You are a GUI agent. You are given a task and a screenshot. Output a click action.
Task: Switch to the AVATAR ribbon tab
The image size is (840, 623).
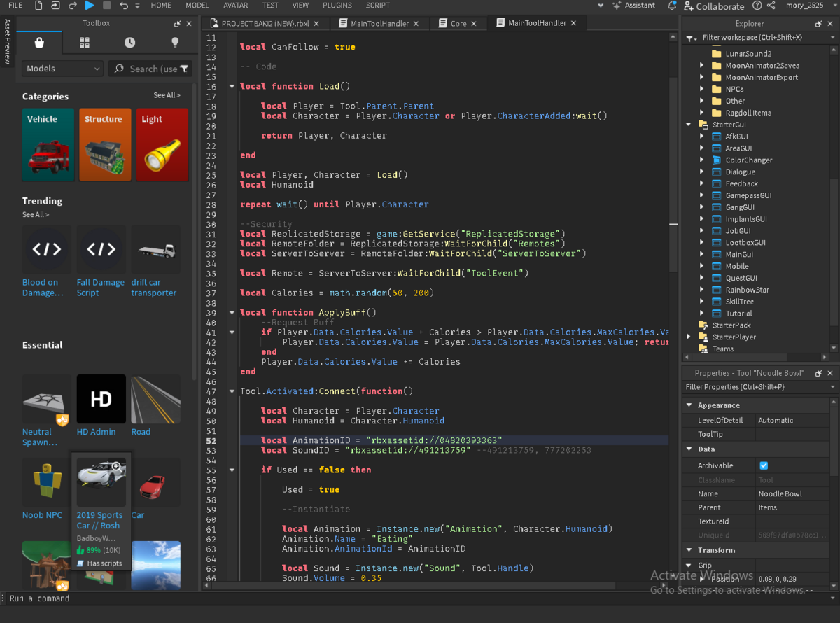tap(235, 5)
